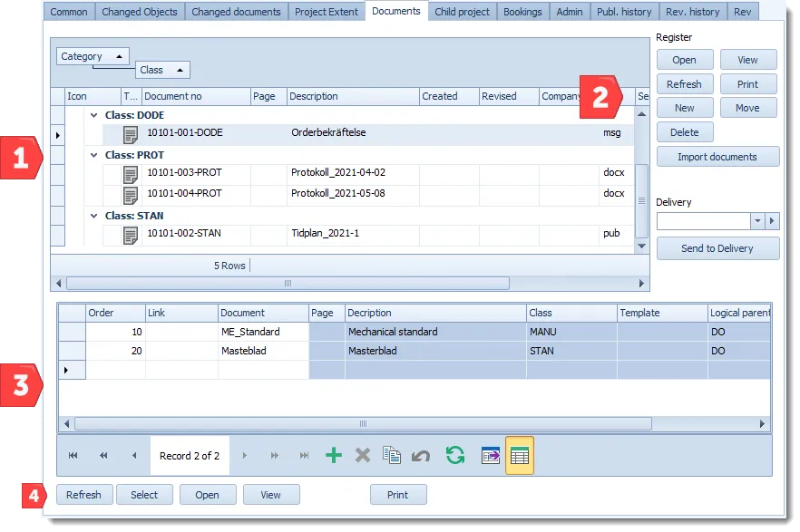Click document icon for 10101-001-DODE
The image size is (800, 532).
pyautogui.click(x=131, y=135)
